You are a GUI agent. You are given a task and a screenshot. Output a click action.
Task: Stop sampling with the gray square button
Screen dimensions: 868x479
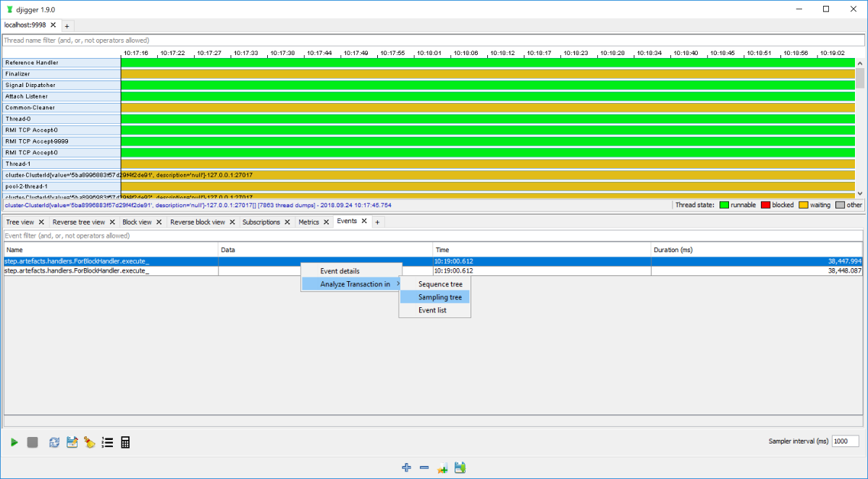tap(33, 443)
